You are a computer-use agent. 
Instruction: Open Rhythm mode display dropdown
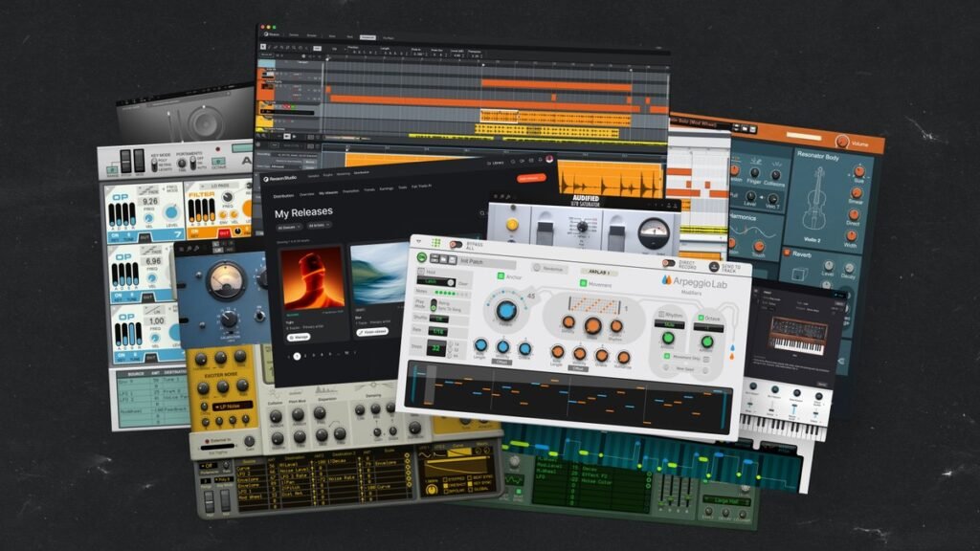point(668,325)
